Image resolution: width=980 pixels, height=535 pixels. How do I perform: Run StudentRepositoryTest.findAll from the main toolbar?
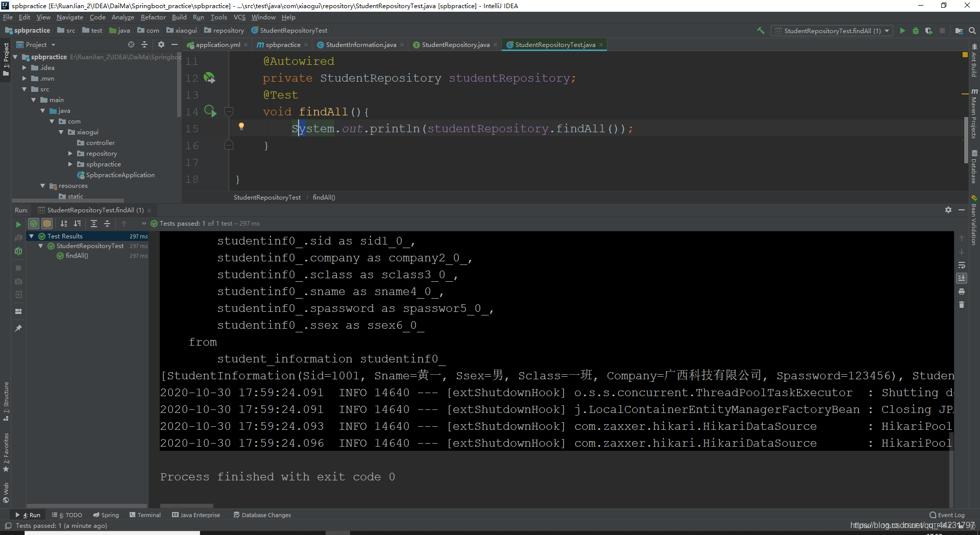click(902, 31)
